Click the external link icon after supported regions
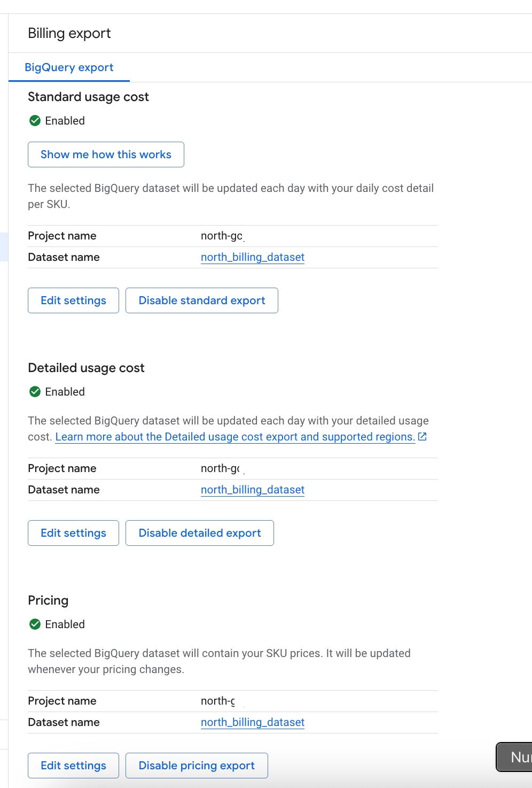The width and height of the screenshot is (532, 788). pyautogui.click(x=422, y=437)
